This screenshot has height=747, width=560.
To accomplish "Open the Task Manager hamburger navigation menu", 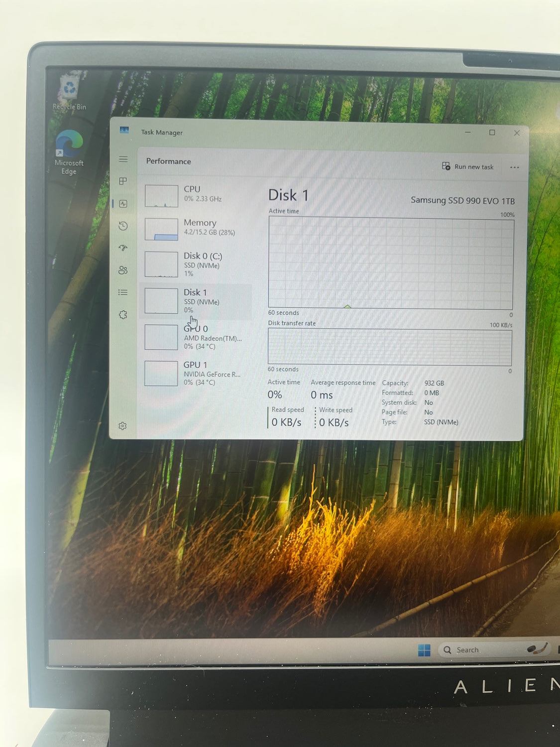I will (123, 159).
